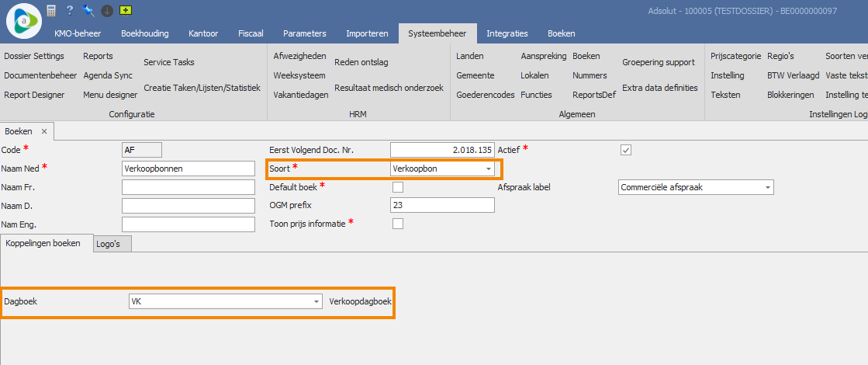Open the KMO-beheer ribbon tab
Image resolution: width=868 pixels, height=365 pixels.
tap(78, 33)
